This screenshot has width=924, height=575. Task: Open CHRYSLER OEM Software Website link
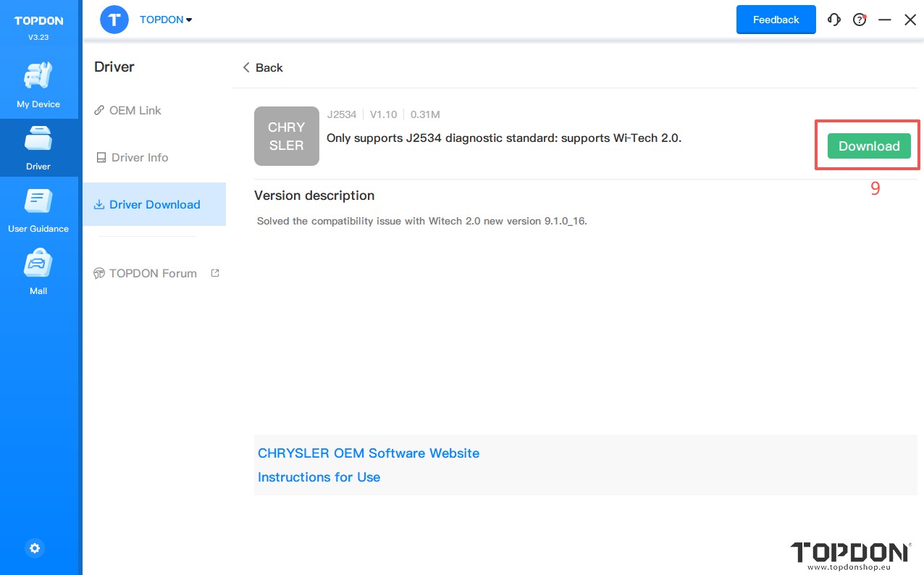pyautogui.click(x=369, y=453)
